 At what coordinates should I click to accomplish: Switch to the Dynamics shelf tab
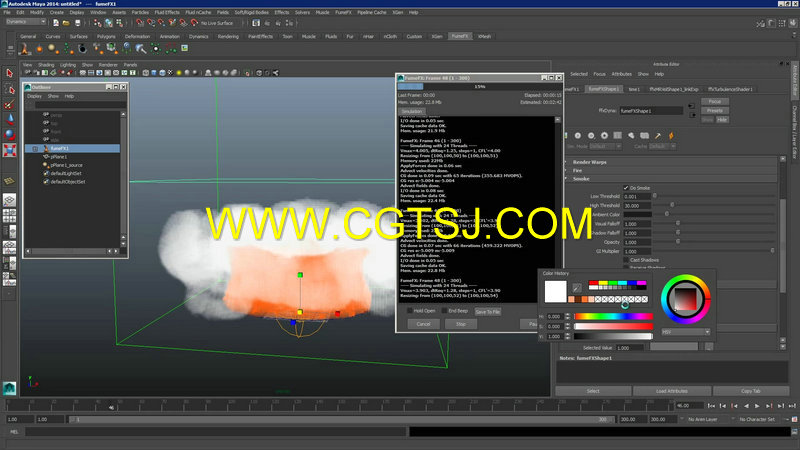(x=198, y=36)
